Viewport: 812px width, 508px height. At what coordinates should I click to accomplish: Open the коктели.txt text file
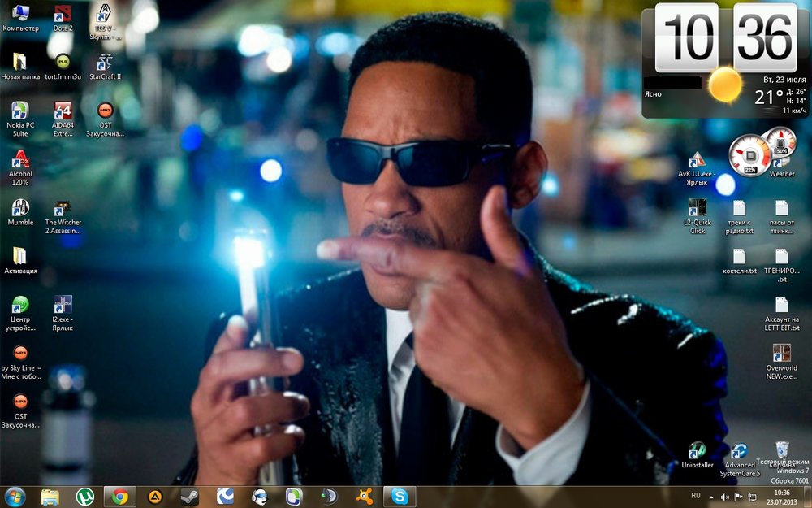tap(739, 258)
